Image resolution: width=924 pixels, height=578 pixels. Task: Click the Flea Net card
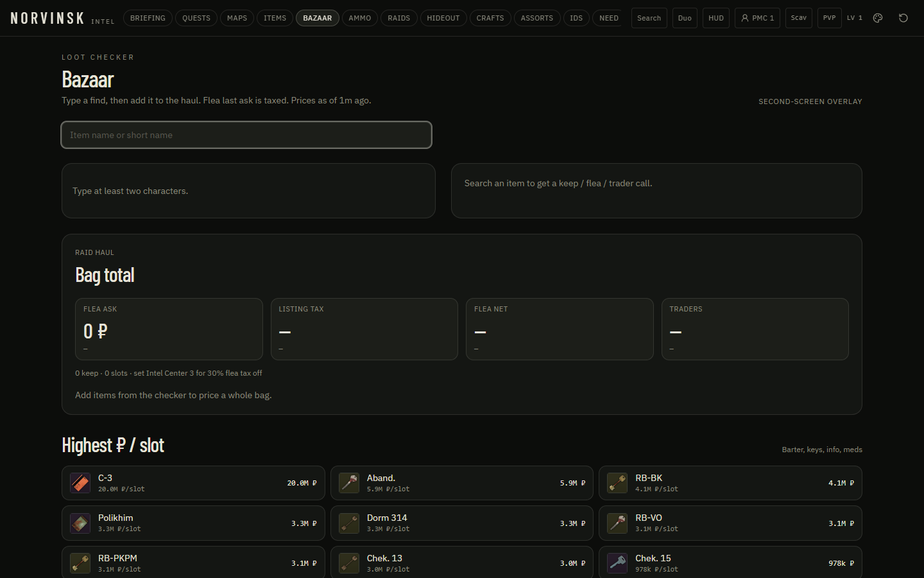[x=560, y=329]
